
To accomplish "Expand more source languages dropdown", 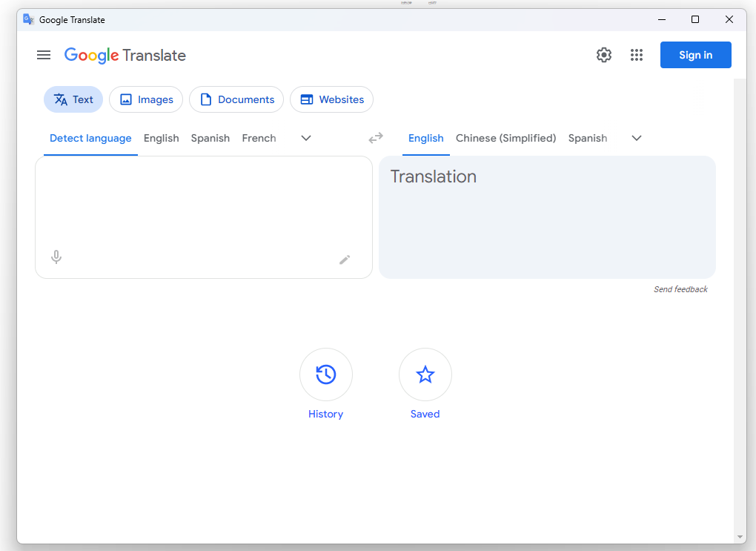I will pyautogui.click(x=305, y=138).
